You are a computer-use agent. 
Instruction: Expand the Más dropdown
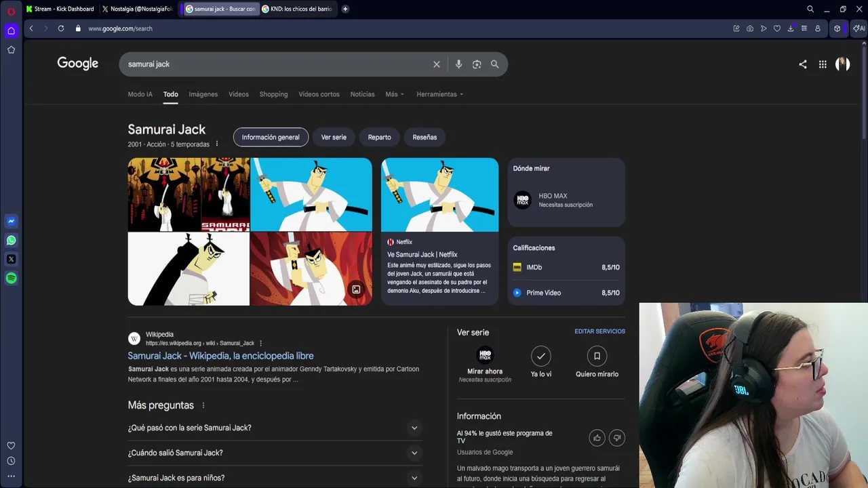coord(395,94)
